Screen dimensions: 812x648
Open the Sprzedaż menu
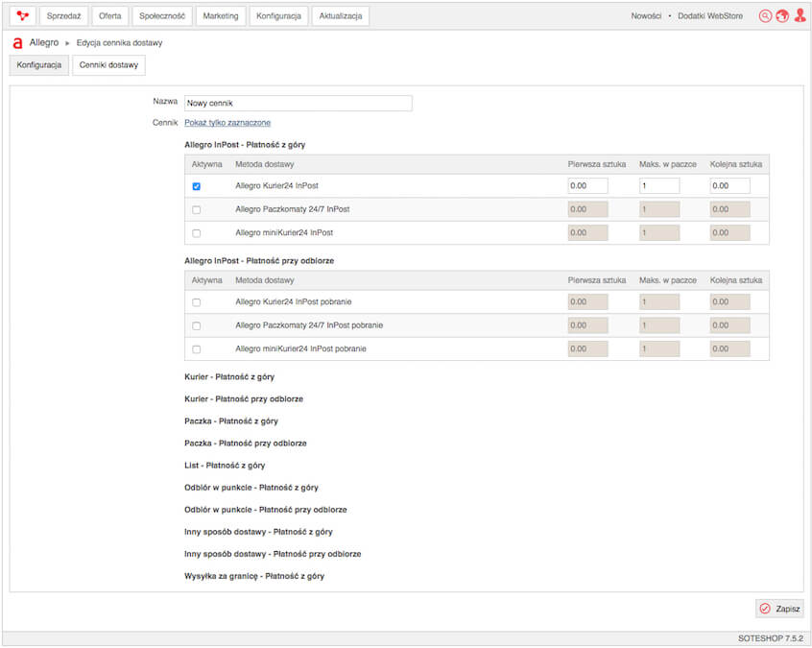63,16
